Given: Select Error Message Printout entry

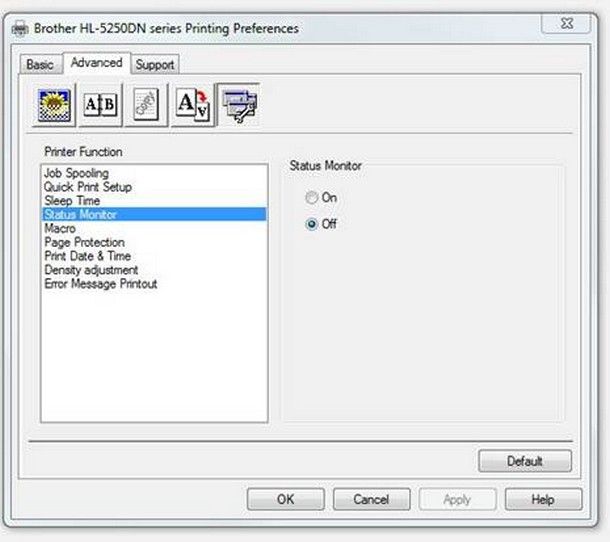Looking at the screenshot, I should point(154,284).
